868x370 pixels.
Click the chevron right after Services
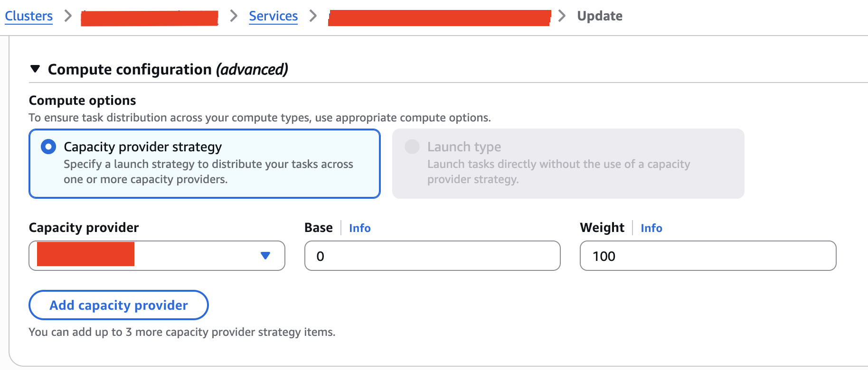[x=313, y=16]
